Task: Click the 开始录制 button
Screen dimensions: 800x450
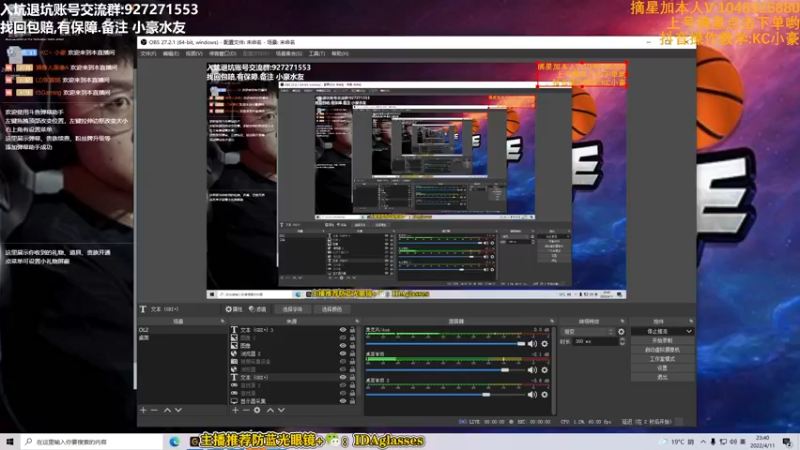Action: click(x=662, y=341)
